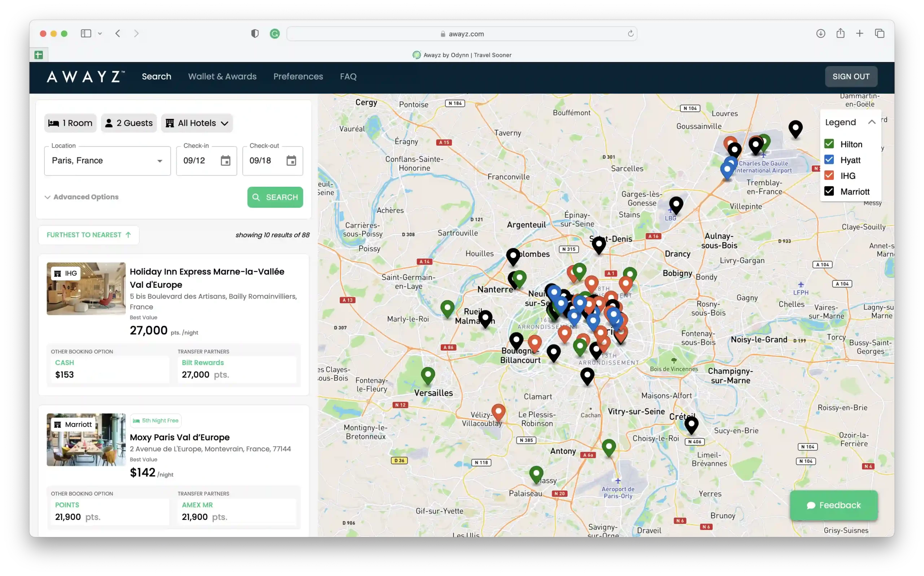Go forward with the browser forward arrow
Viewport: 924px width, 576px height.
(x=136, y=34)
